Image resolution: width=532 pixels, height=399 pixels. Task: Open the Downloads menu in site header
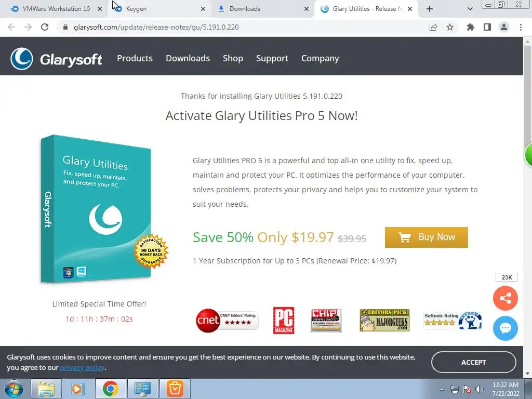[188, 58]
